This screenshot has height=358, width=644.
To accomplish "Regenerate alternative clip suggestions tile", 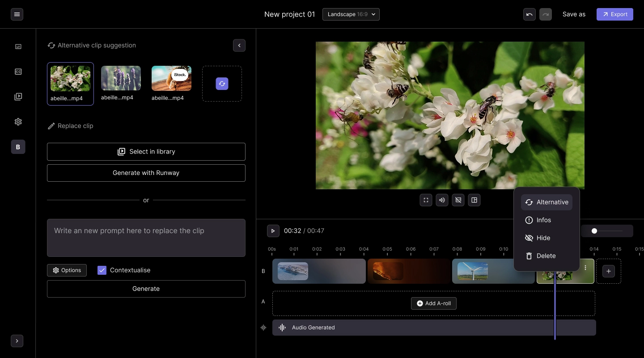I will point(222,84).
